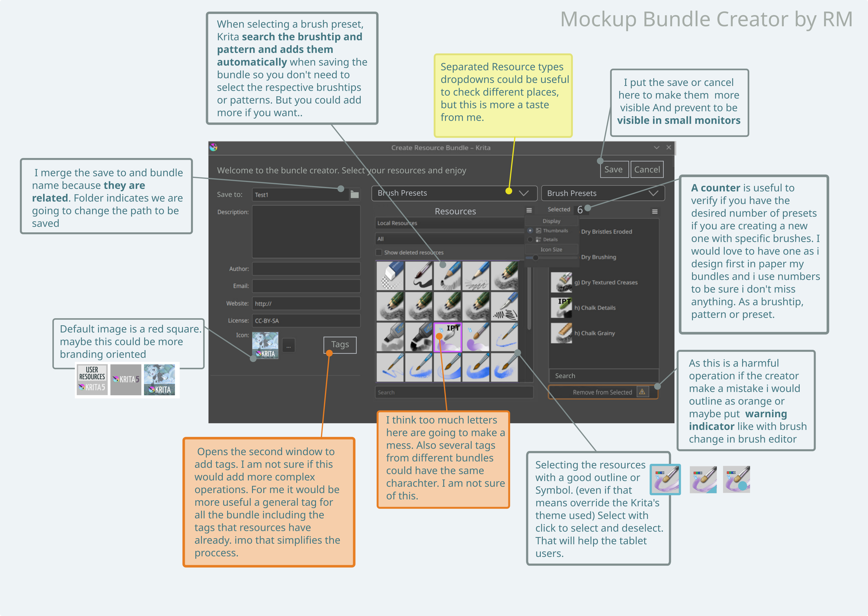The height and width of the screenshot is (616, 868).
Task: Click the Save-to folder browse icon
Action: [354, 195]
